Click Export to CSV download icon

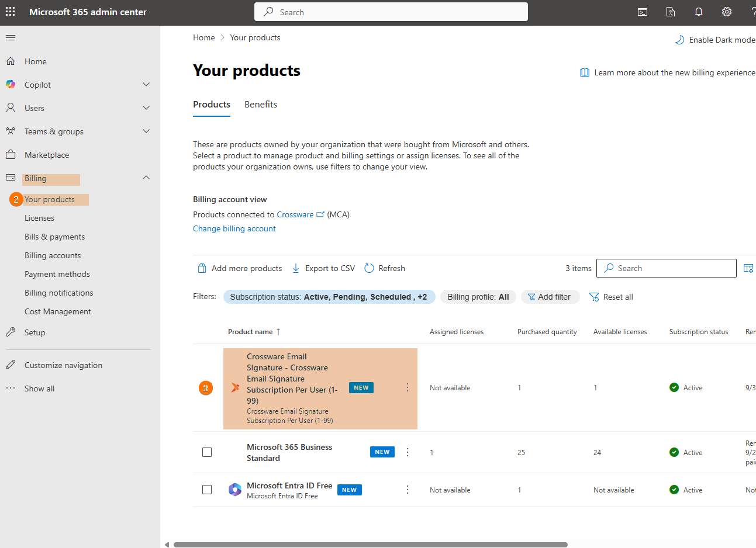tap(296, 268)
